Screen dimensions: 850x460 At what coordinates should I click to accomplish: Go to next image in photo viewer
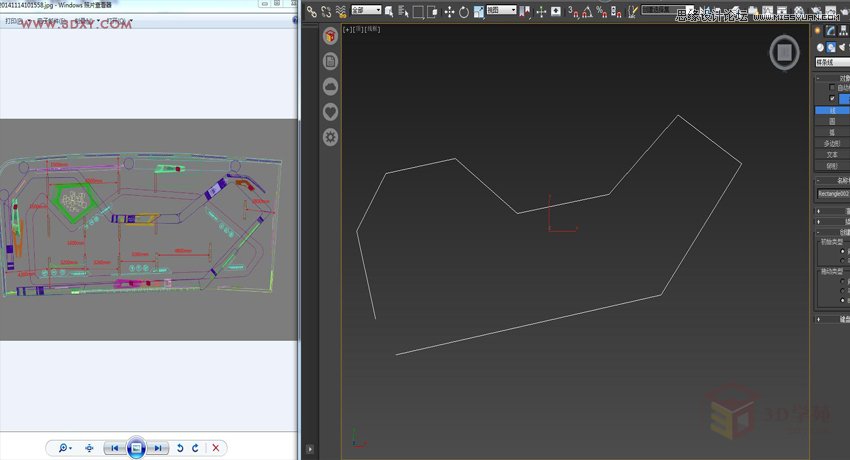click(158, 448)
